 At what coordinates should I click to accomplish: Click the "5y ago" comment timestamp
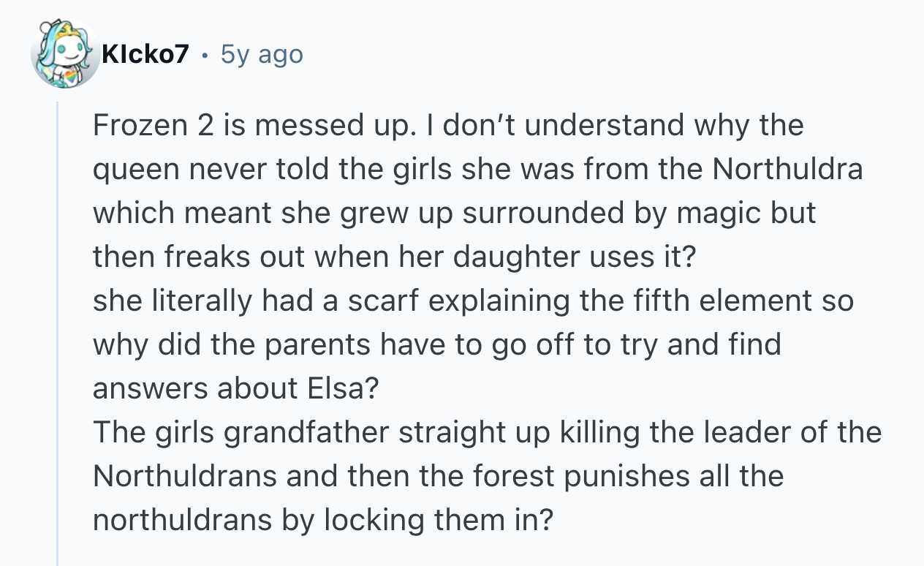click(x=261, y=54)
